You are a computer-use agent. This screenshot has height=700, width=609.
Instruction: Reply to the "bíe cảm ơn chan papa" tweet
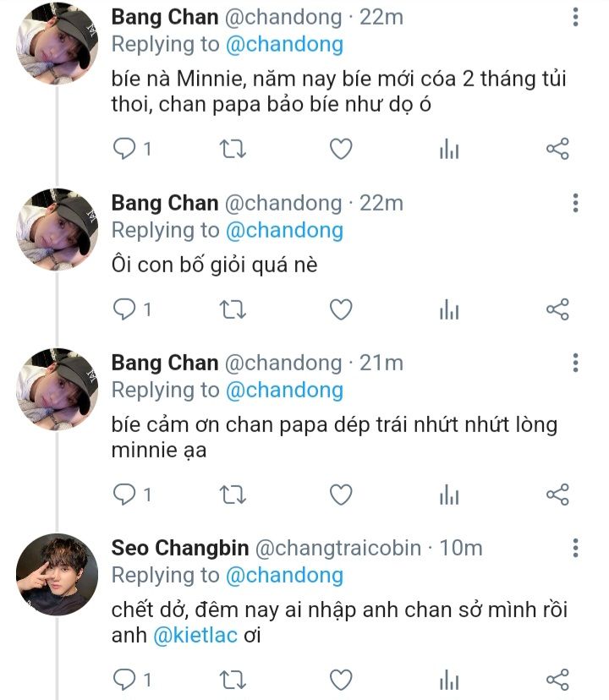click(125, 495)
